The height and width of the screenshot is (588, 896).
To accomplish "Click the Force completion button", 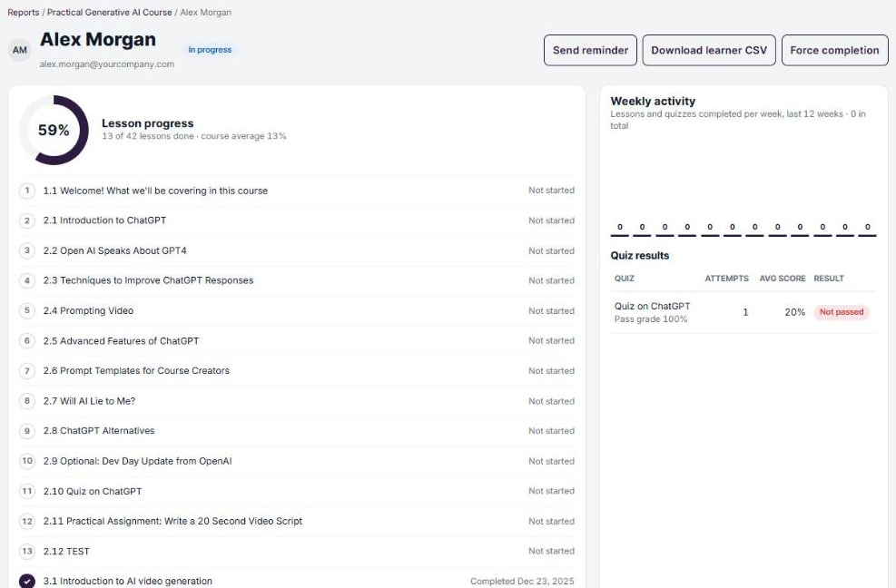I will [x=834, y=50].
